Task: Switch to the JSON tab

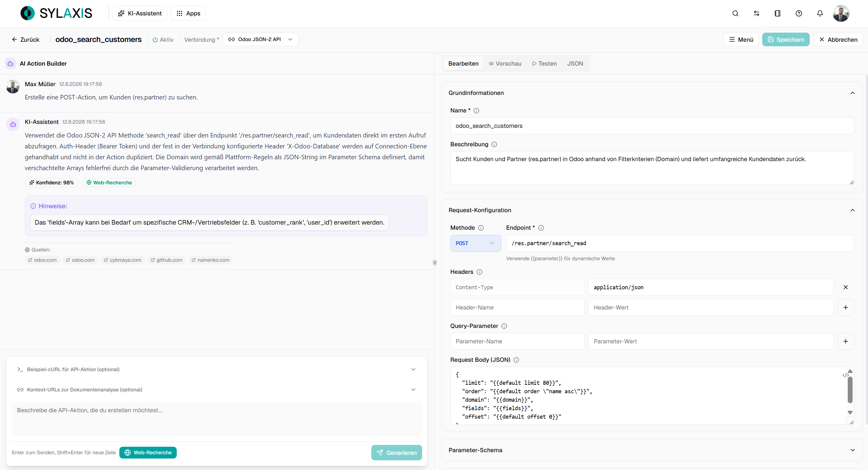Action: tap(575, 63)
